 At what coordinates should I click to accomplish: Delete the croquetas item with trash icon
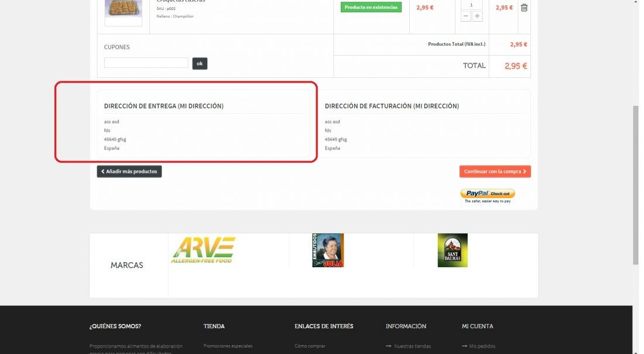[524, 8]
